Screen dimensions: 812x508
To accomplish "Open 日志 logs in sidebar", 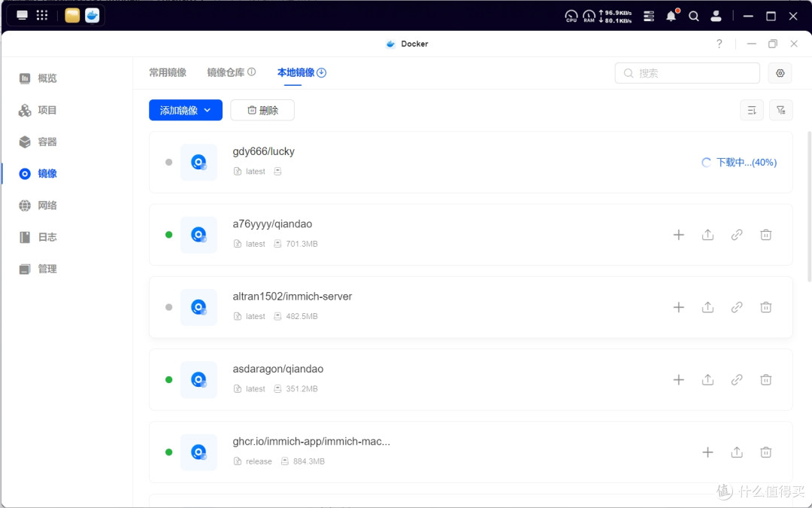I will point(38,237).
